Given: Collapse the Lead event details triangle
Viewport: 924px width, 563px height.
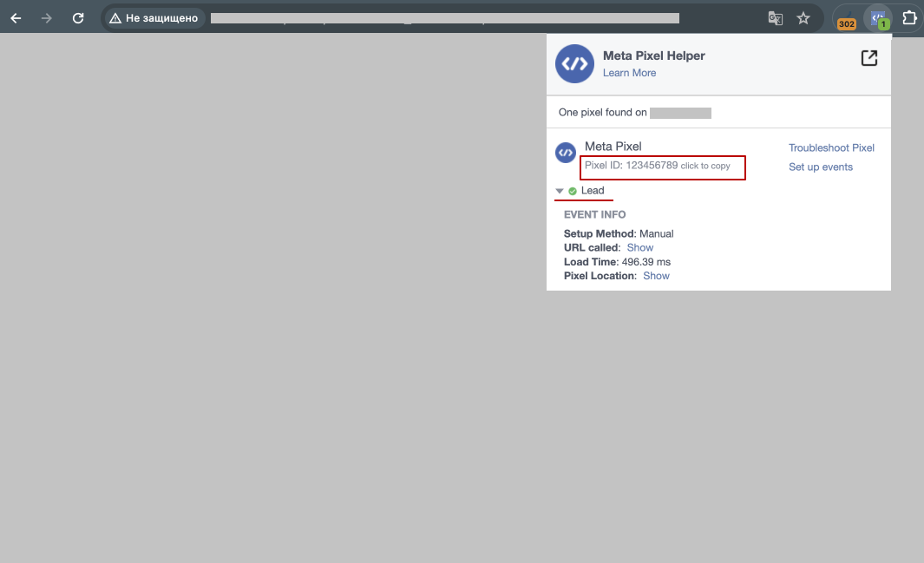Looking at the screenshot, I should 560,191.
